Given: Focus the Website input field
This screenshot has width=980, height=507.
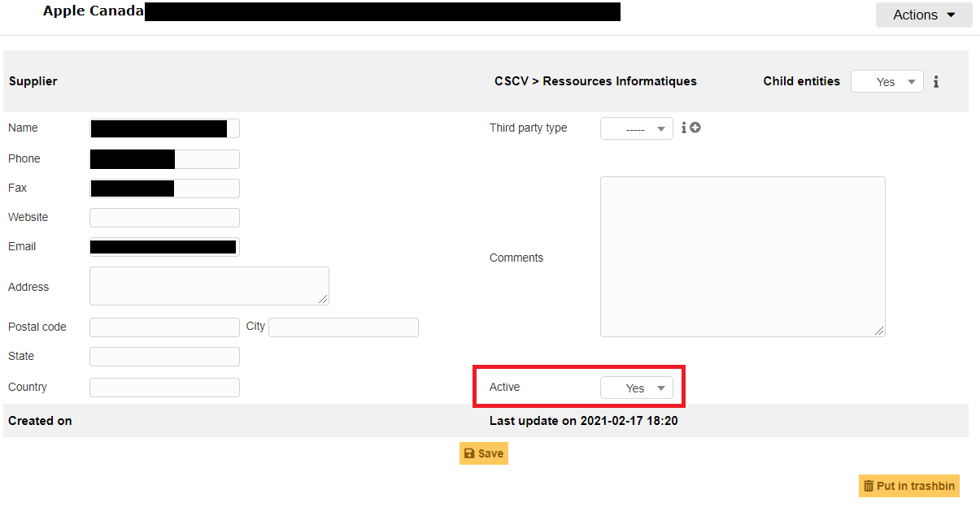Looking at the screenshot, I should (x=164, y=218).
